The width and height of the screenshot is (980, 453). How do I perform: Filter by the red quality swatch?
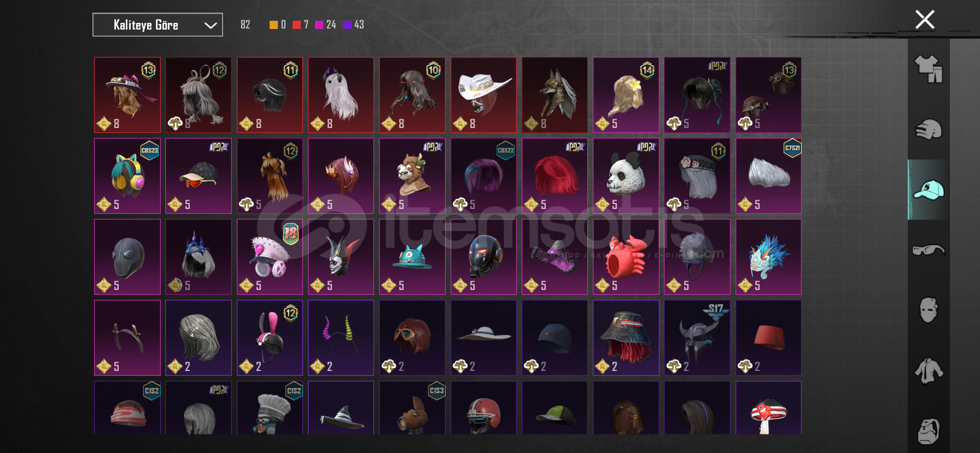[296, 25]
